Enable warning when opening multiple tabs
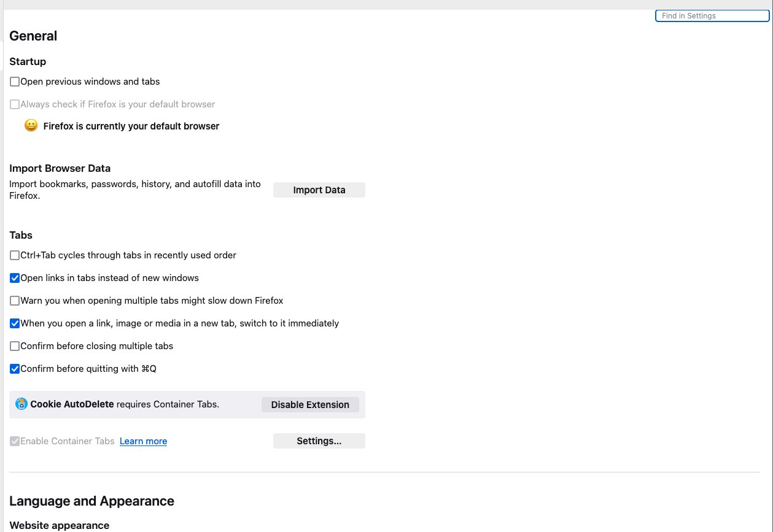 pyautogui.click(x=15, y=301)
